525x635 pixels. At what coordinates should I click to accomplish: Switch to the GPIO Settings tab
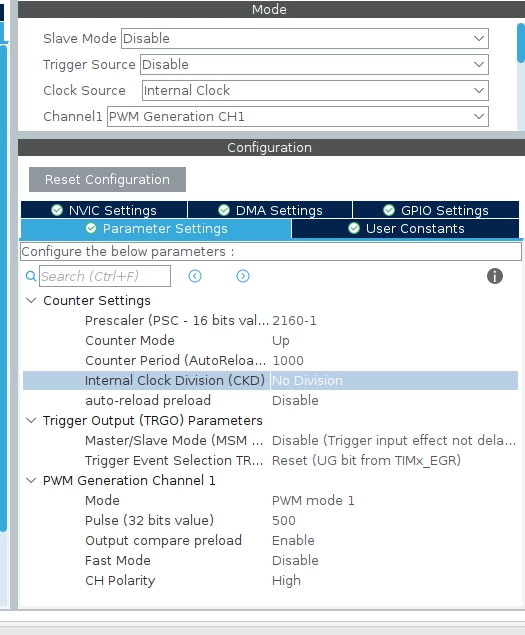click(x=436, y=210)
